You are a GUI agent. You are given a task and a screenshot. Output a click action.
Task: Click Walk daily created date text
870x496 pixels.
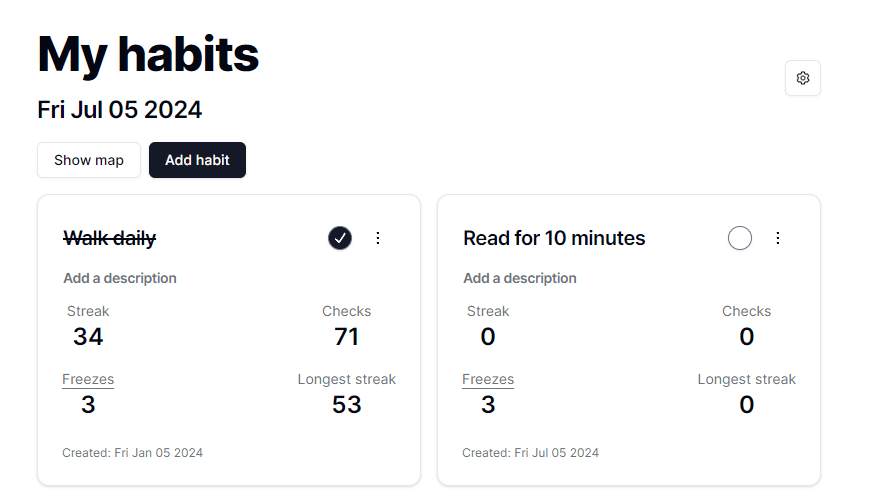(132, 453)
